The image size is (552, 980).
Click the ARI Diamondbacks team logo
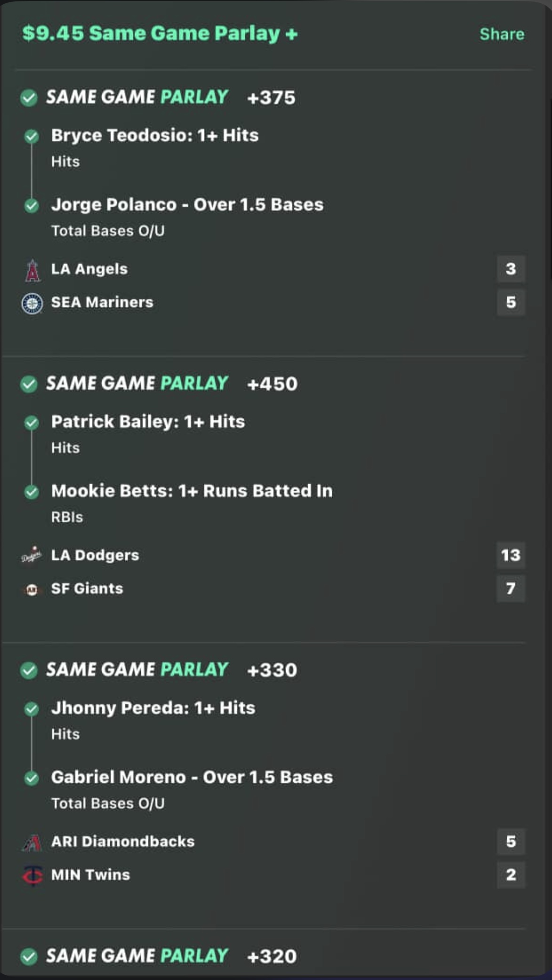point(32,842)
